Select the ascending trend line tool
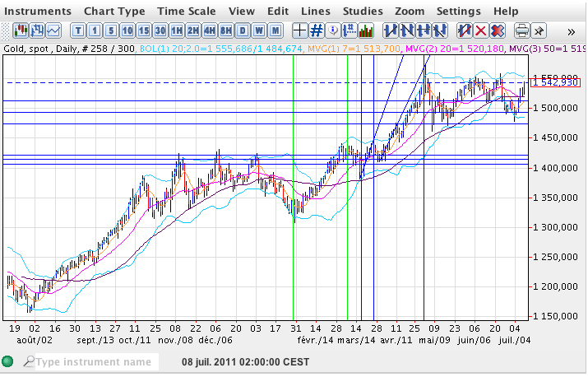588x377 pixels. pyautogui.click(x=391, y=30)
